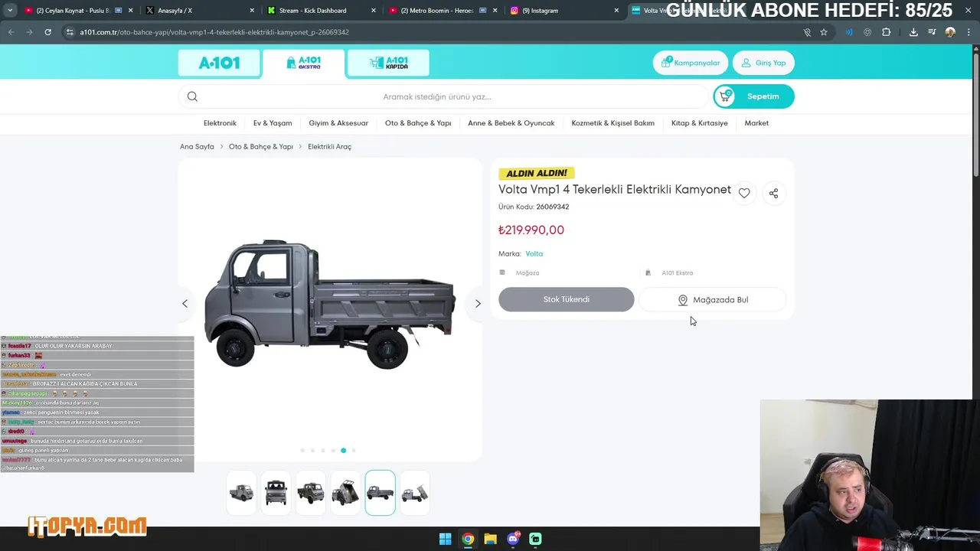Close the Stream - Kick Dashboard tab
Screen dimensions: 980x551
(374, 11)
